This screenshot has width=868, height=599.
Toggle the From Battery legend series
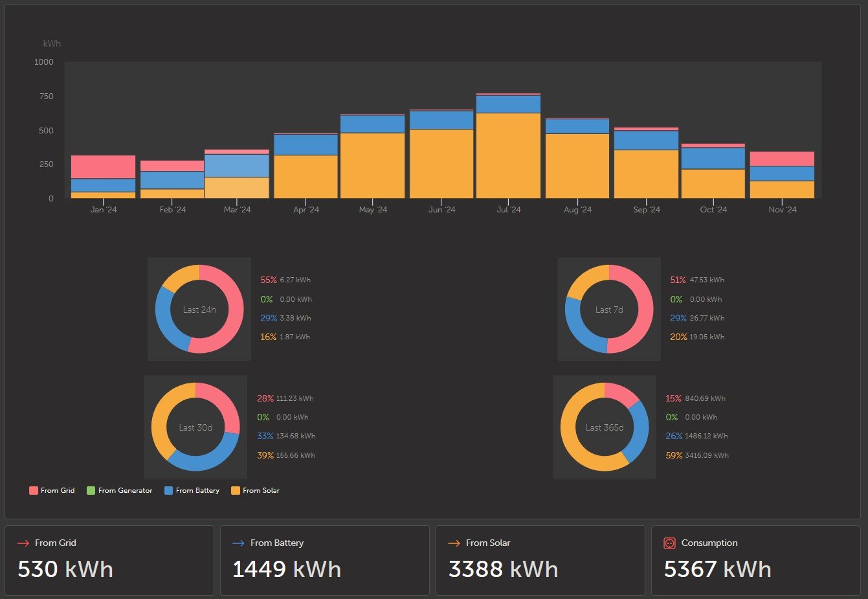tap(192, 490)
